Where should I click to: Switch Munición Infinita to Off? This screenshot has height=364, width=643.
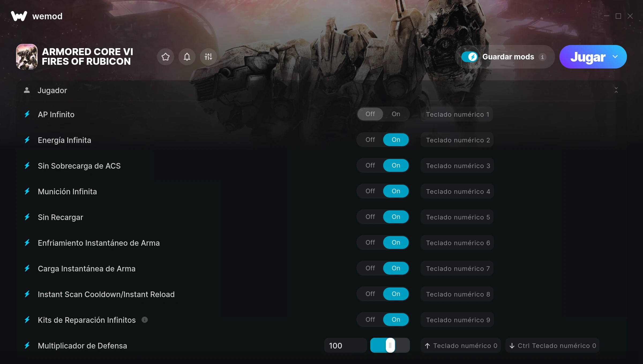[x=370, y=191]
